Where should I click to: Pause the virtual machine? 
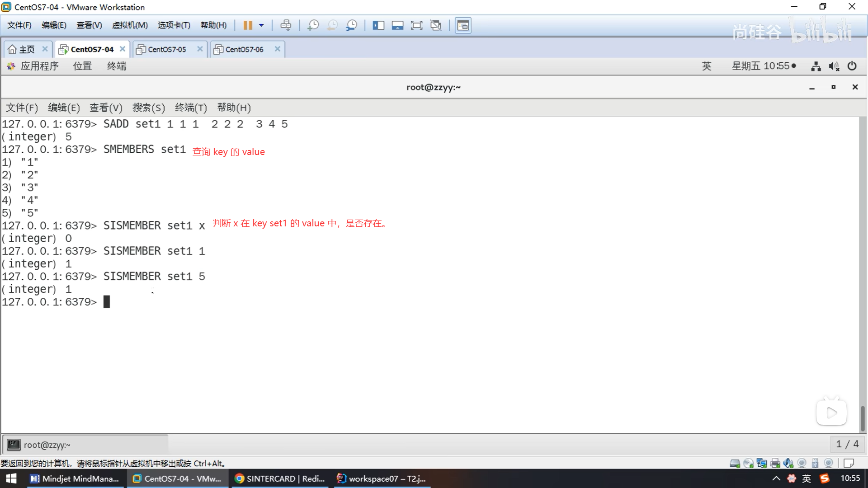(248, 25)
